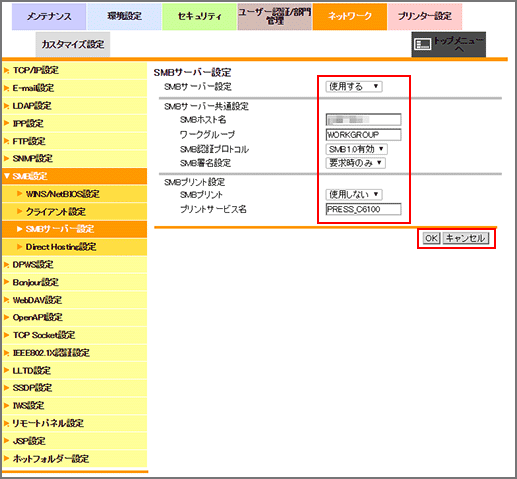
Task: Switch to the メンテナンス tab
Action: point(49,17)
